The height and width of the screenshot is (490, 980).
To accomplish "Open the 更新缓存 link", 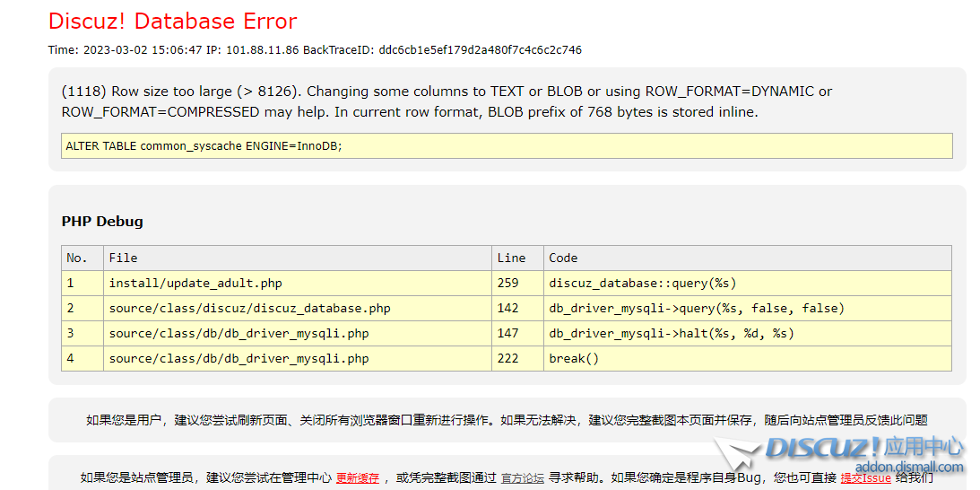I will coord(358,478).
